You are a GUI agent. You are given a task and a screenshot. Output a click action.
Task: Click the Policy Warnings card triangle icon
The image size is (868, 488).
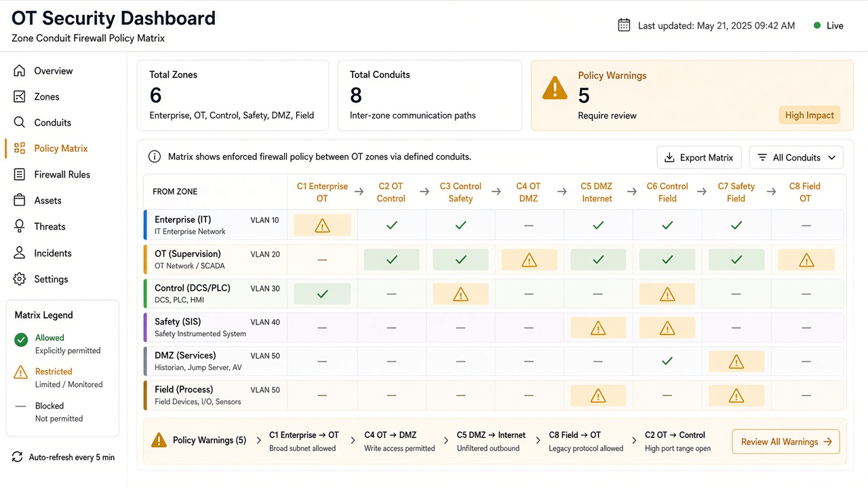pyautogui.click(x=555, y=88)
